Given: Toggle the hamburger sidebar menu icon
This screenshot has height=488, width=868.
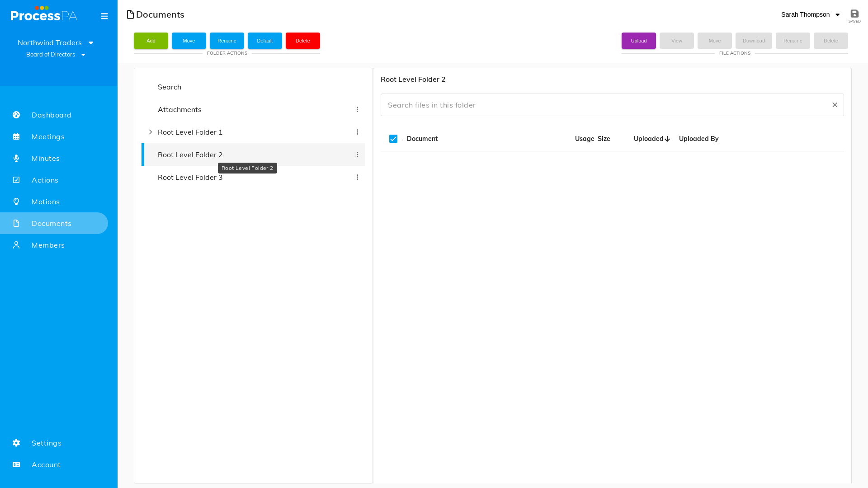Looking at the screenshot, I should tap(104, 16).
